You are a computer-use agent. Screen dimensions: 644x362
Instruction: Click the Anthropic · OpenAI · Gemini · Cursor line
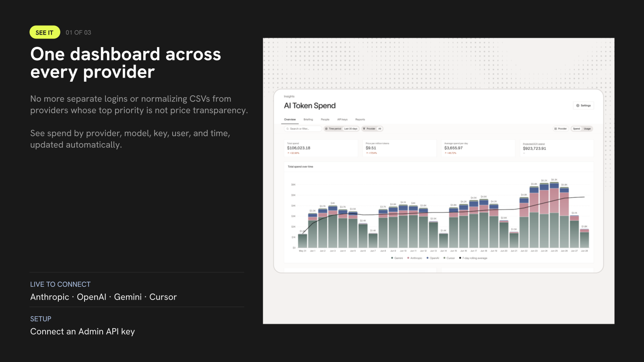click(103, 297)
